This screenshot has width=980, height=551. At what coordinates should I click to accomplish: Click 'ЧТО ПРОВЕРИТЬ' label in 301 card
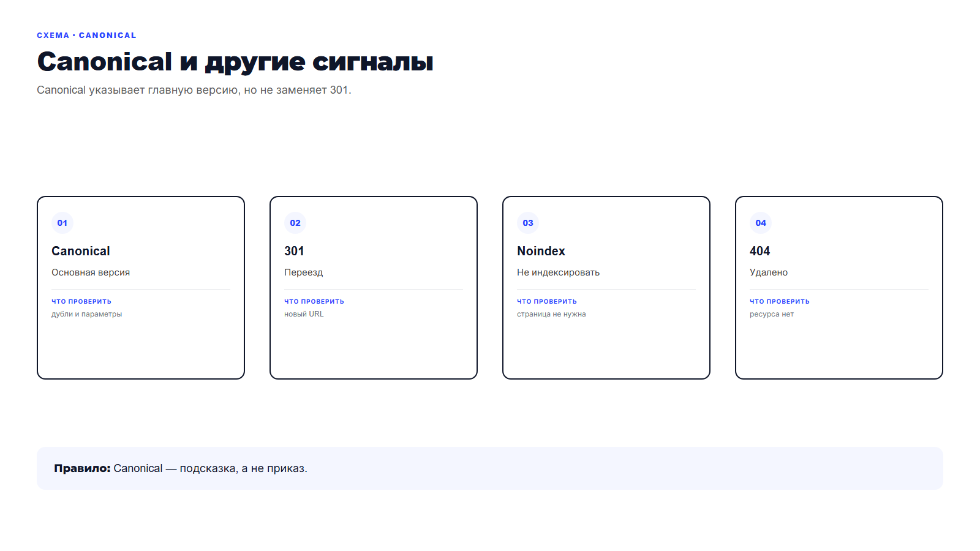pyautogui.click(x=314, y=301)
